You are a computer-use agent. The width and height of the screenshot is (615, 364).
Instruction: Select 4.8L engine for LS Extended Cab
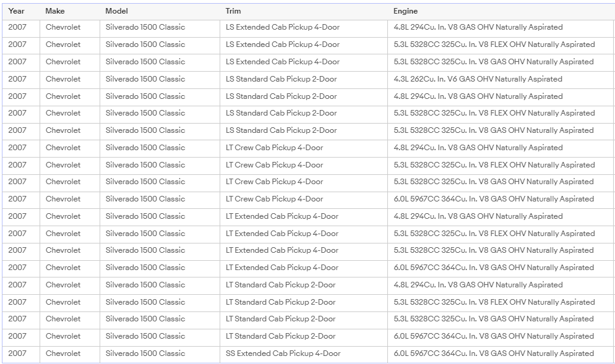pyautogui.click(x=478, y=27)
